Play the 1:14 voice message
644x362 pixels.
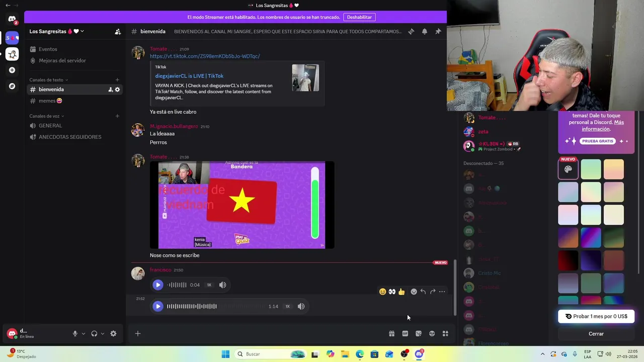(157, 306)
